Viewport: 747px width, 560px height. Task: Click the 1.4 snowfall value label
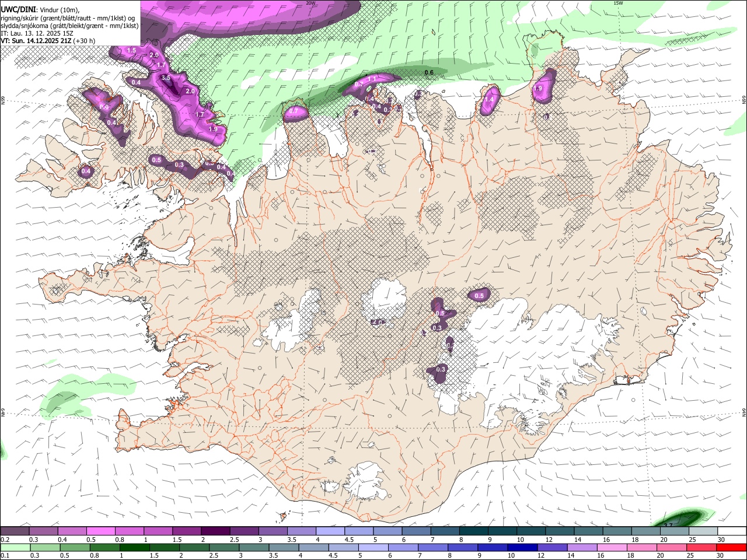(489, 100)
